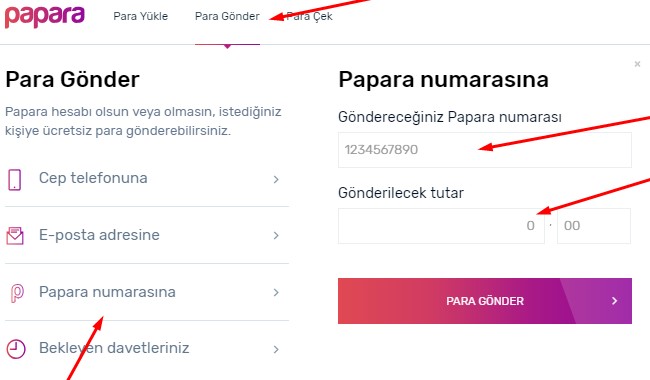Expand E-posta adresine chevron
The height and width of the screenshot is (380, 650).
click(276, 236)
